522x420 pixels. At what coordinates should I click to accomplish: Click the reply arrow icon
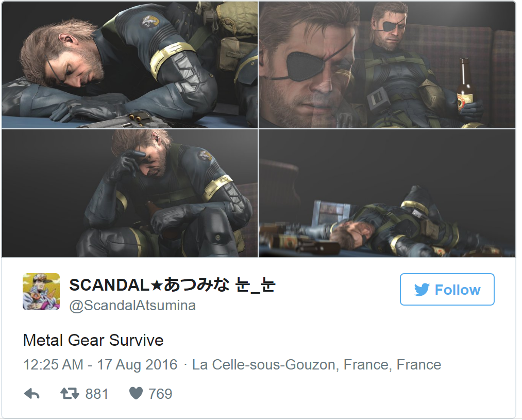pyautogui.click(x=32, y=394)
